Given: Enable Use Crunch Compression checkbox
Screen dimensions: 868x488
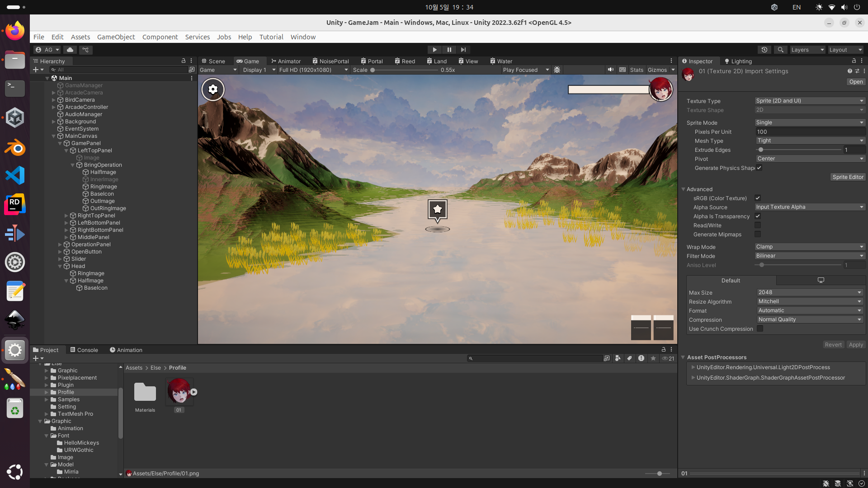Looking at the screenshot, I should [x=760, y=328].
